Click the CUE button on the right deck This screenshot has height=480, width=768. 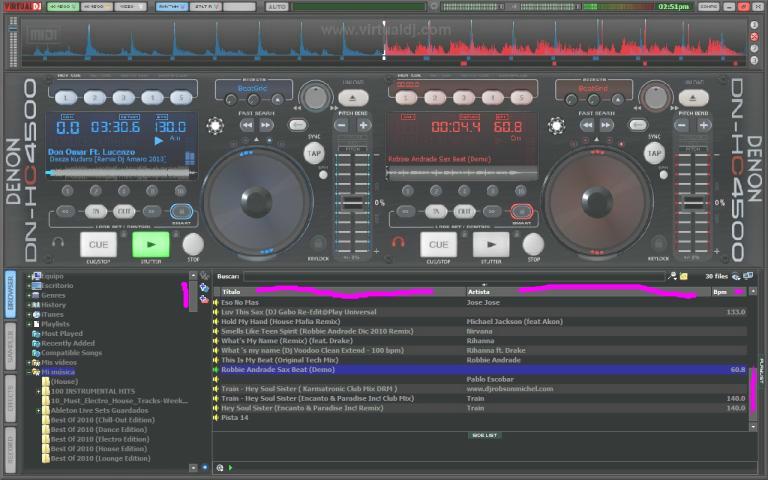(438, 243)
